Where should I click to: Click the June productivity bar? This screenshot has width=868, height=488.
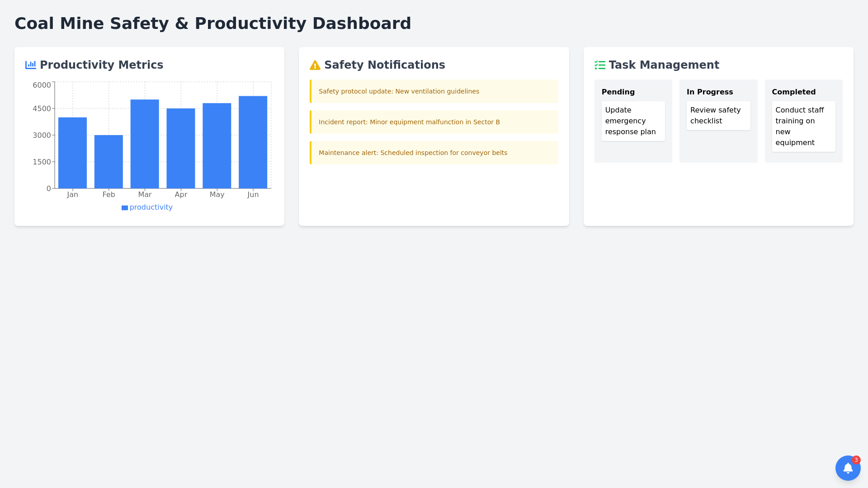(253, 142)
